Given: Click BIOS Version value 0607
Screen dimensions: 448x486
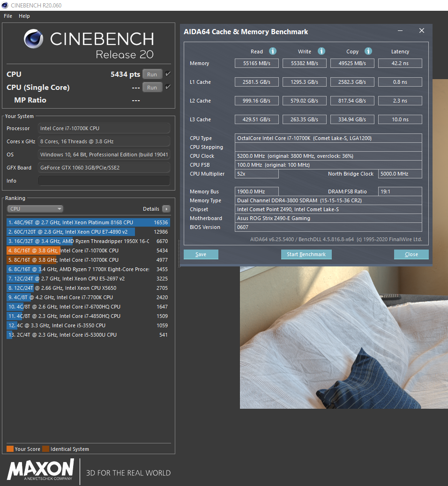Looking at the screenshot, I should (x=328, y=227).
